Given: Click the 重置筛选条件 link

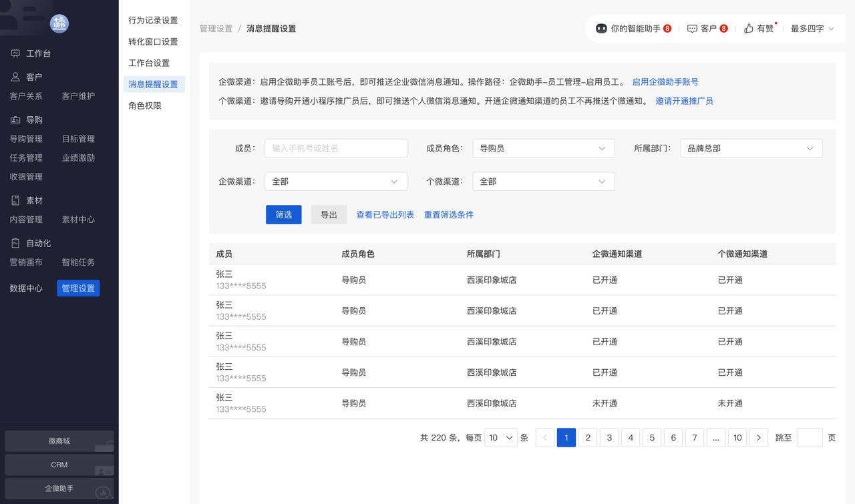Looking at the screenshot, I should coord(449,215).
